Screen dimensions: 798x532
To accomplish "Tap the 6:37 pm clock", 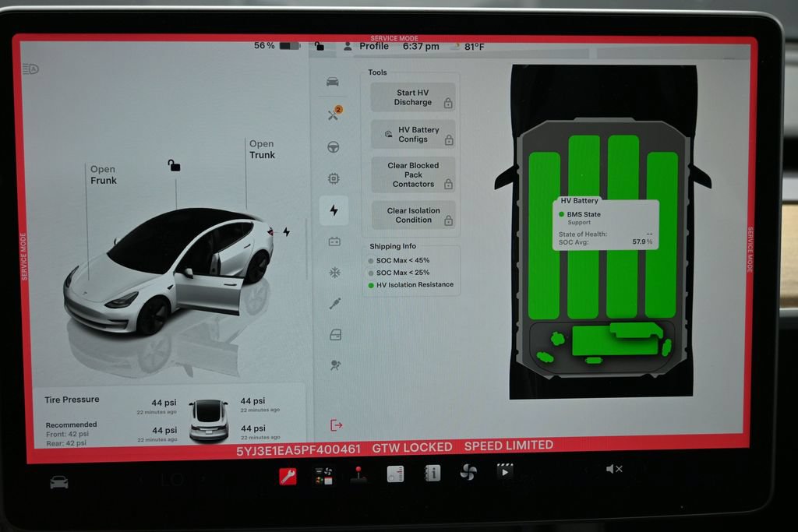I will point(421,46).
